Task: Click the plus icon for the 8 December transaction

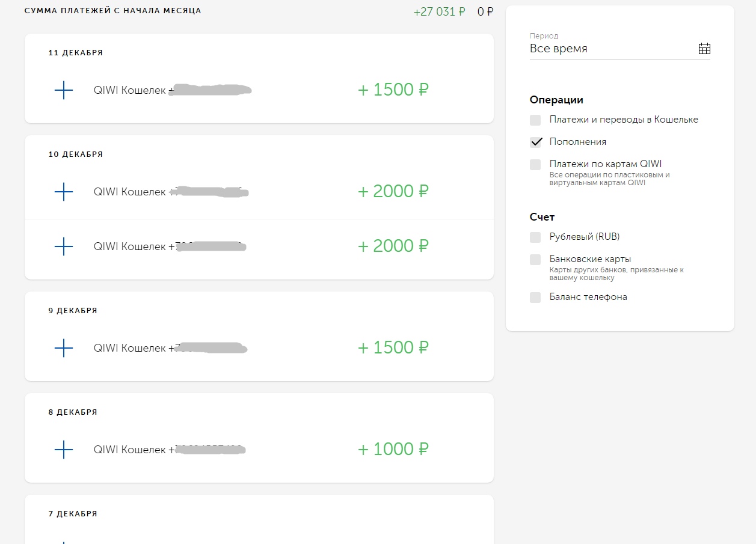Action: pos(63,450)
